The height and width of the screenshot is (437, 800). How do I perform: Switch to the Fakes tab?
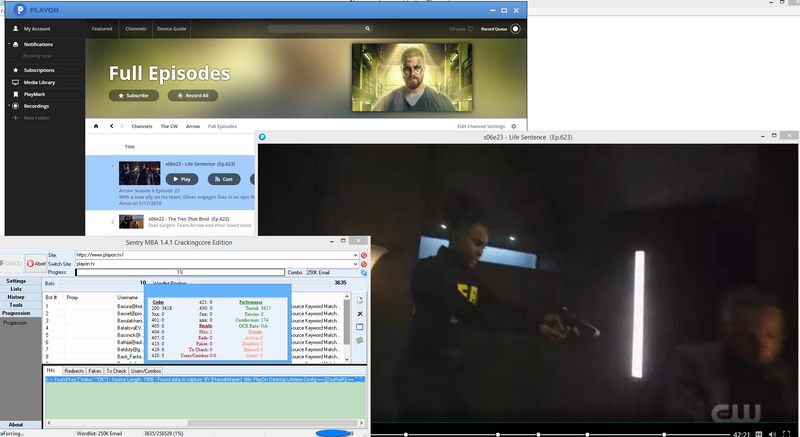[x=95, y=371]
